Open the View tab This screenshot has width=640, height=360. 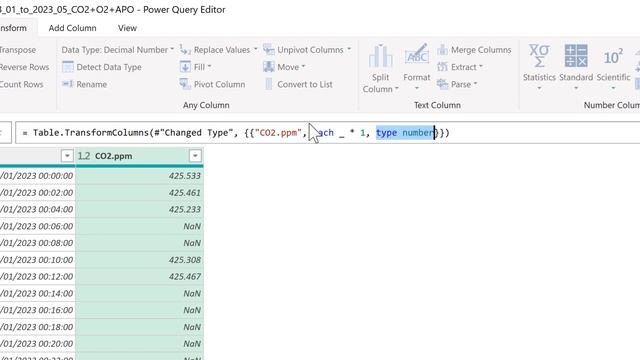(x=127, y=28)
